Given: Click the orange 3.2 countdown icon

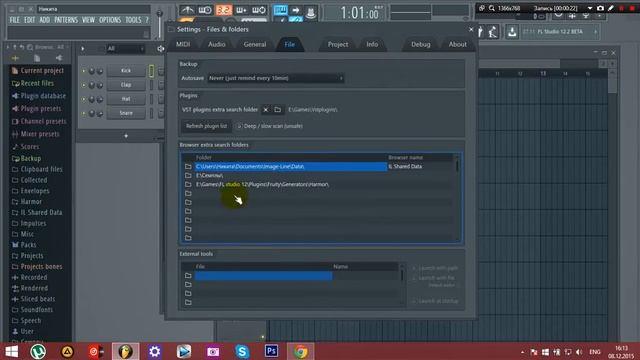Looking at the screenshot, I should tap(224, 10).
